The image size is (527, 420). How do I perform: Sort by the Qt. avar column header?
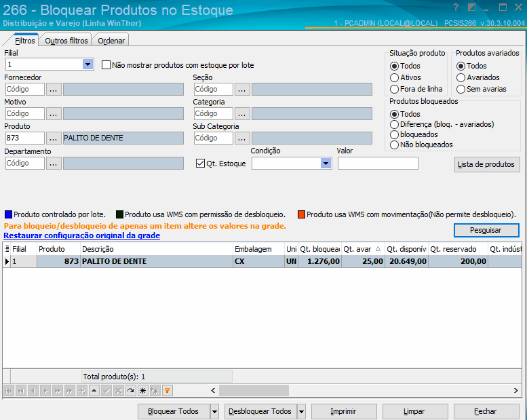tap(363, 249)
